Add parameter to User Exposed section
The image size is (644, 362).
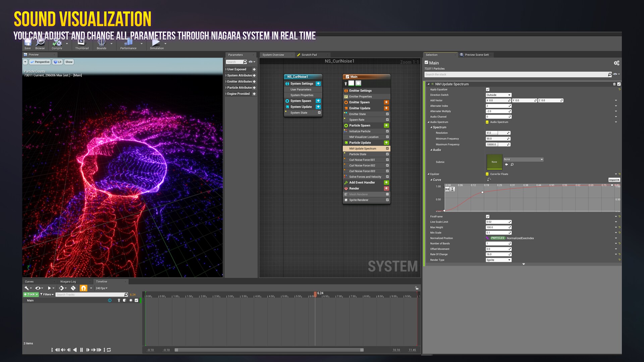coord(254,70)
